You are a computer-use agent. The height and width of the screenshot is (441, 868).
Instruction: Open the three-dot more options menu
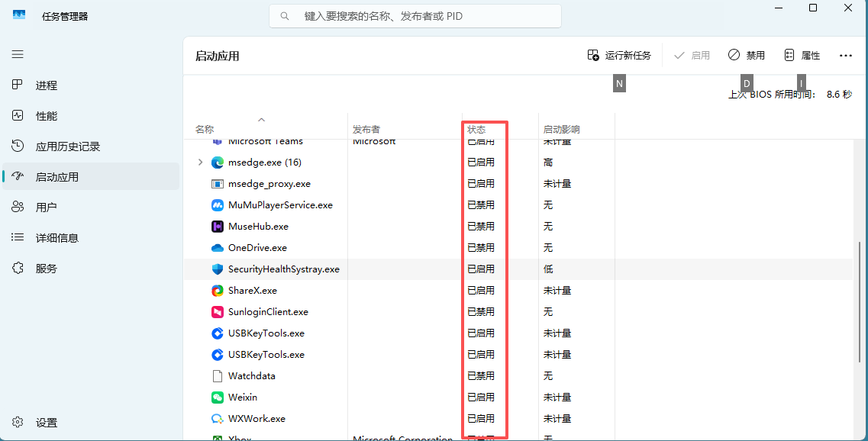click(x=845, y=56)
